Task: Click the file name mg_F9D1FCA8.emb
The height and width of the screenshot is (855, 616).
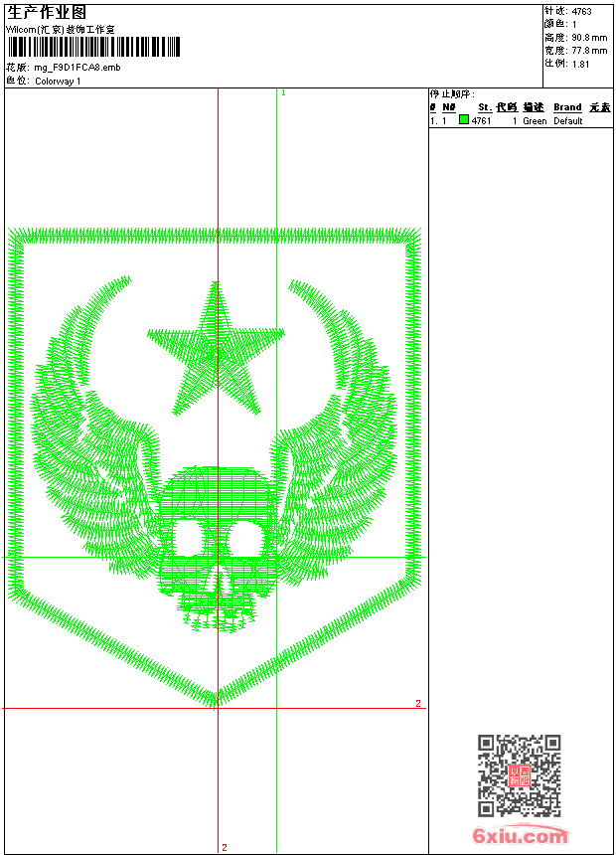Action: tap(77, 67)
